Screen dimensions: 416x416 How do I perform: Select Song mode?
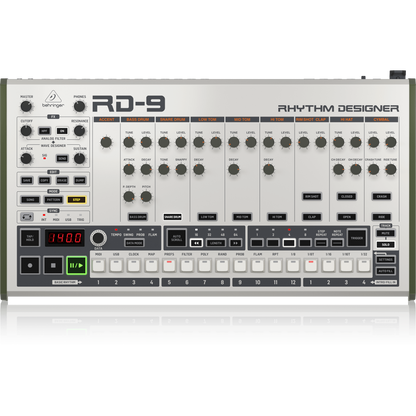click(30, 200)
